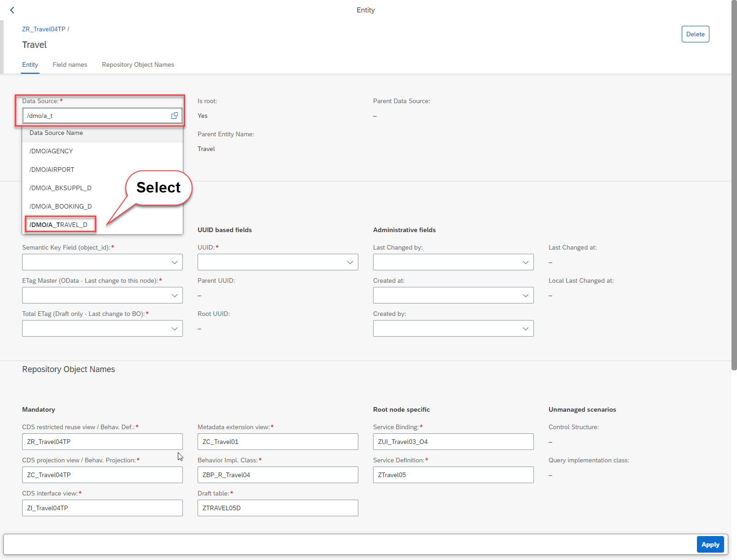
Task: Edit the Service Binding field
Action: (453, 442)
